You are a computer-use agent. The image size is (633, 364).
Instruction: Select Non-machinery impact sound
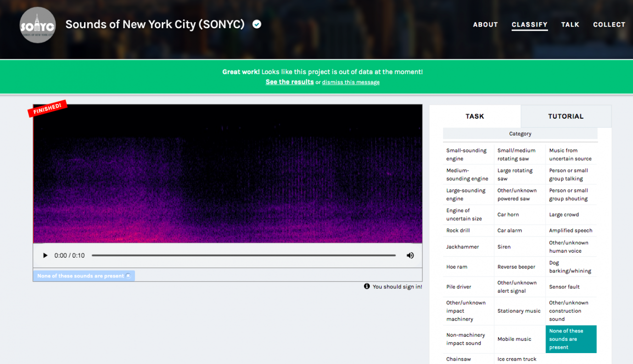[468, 339]
